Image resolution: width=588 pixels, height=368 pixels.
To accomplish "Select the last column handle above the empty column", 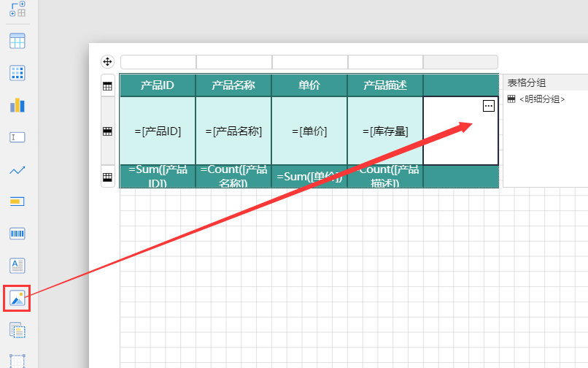I will pyautogui.click(x=460, y=62).
